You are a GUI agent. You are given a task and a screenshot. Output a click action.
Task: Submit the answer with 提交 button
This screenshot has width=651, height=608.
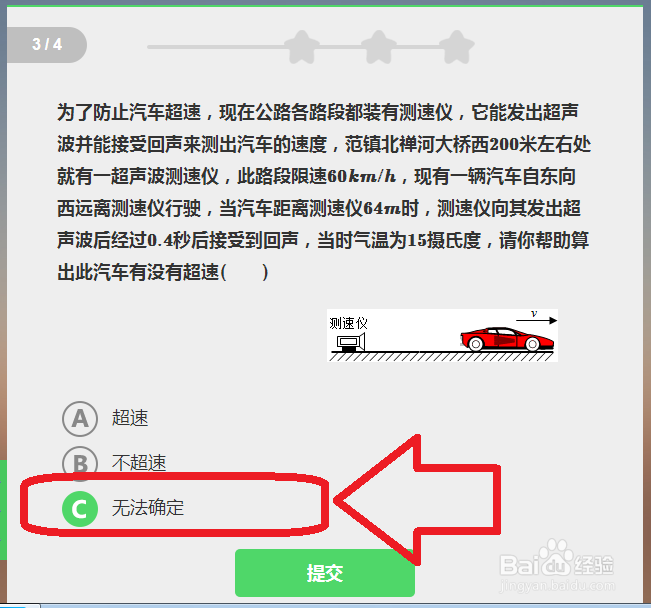point(325,573)
